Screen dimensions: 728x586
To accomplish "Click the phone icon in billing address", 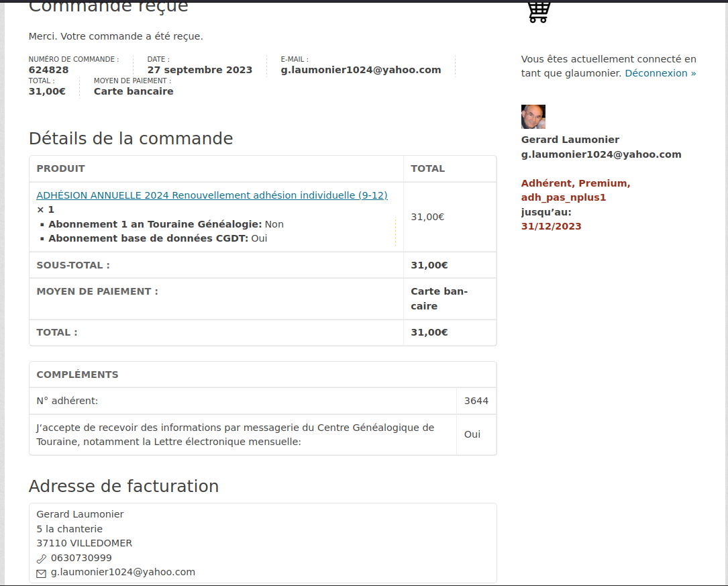I will (41, 558).
